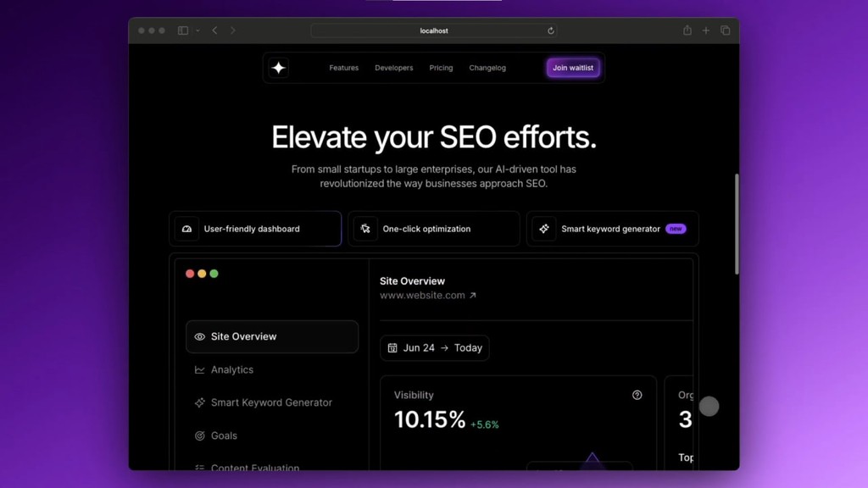Click the dashboard gauge icon
Screen dimensions: 868x488
tap(186, 229)
